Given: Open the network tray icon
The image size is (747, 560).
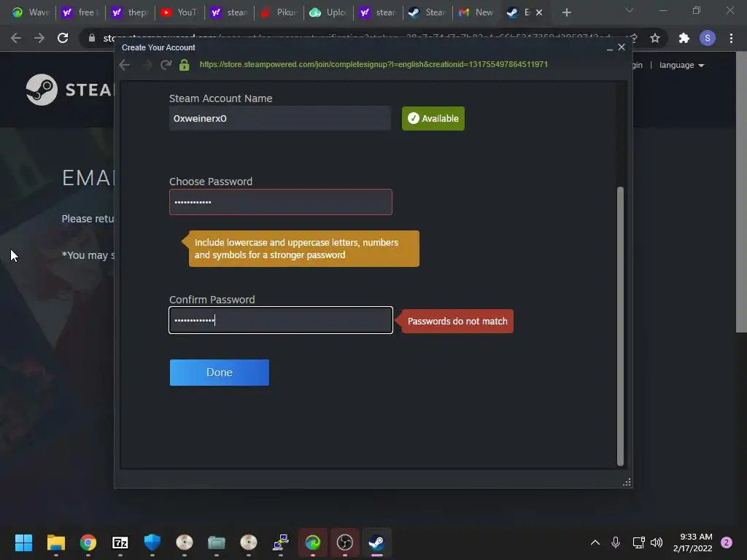Looking at the screenshot, I should pos(638,542).
